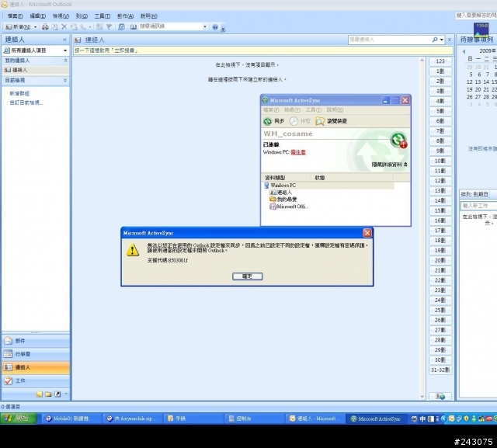This screenshot has height=448, width=497.
Task: Click 隱藏詳細資料 to hide ActiveSync details
Action: (x=390, y=165)
